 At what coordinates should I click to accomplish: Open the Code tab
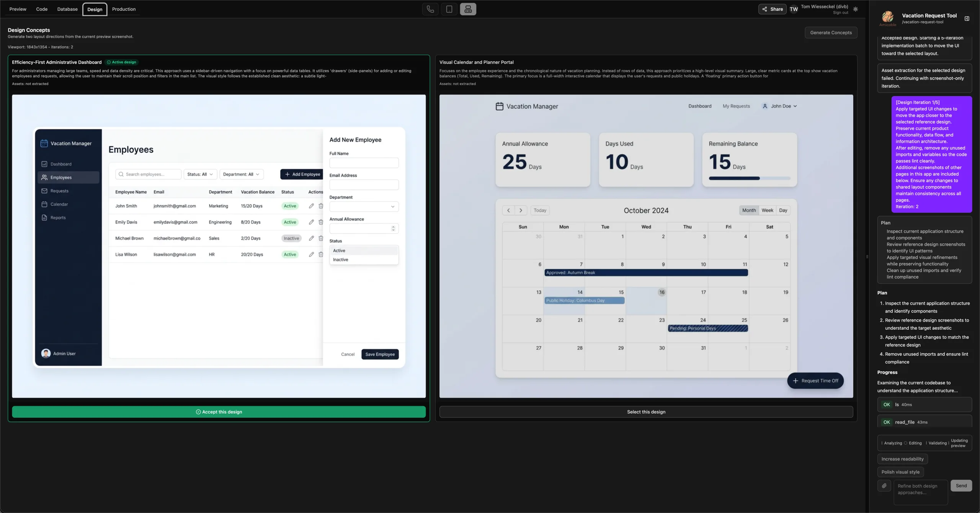[x=42, y=9]
